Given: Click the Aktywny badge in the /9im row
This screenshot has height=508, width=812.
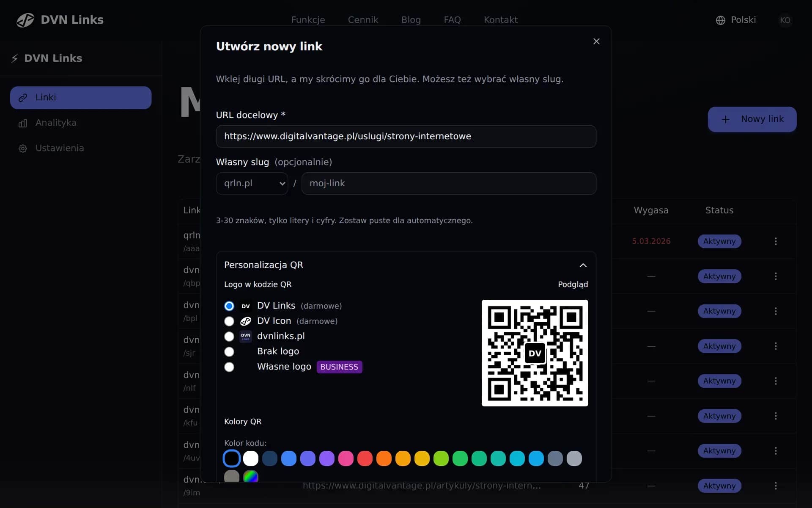Looking at the screenshot, I should coord(719,486).
